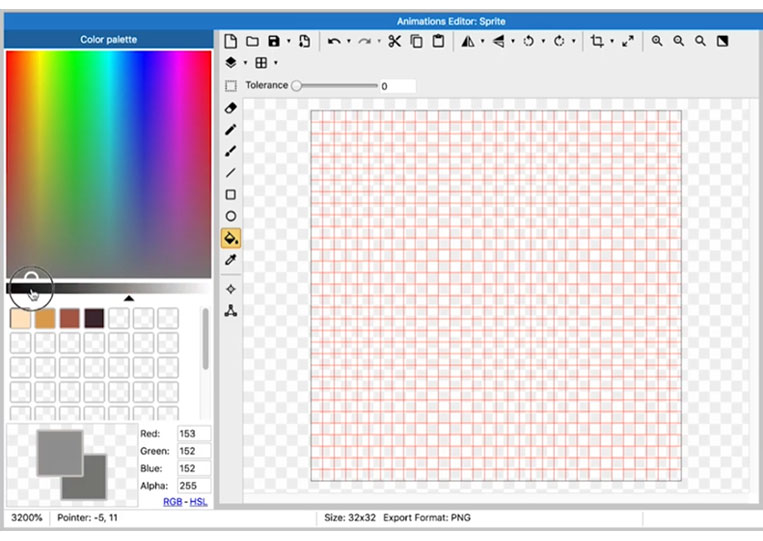
Task: Open layers options dropdown arrow
Action: (x=245, y=63)
